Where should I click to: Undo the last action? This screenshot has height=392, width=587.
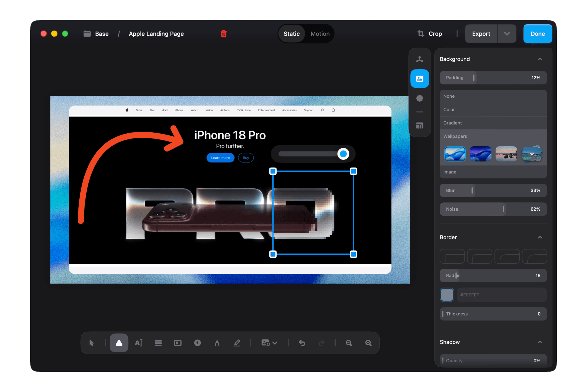click(302, 343)
